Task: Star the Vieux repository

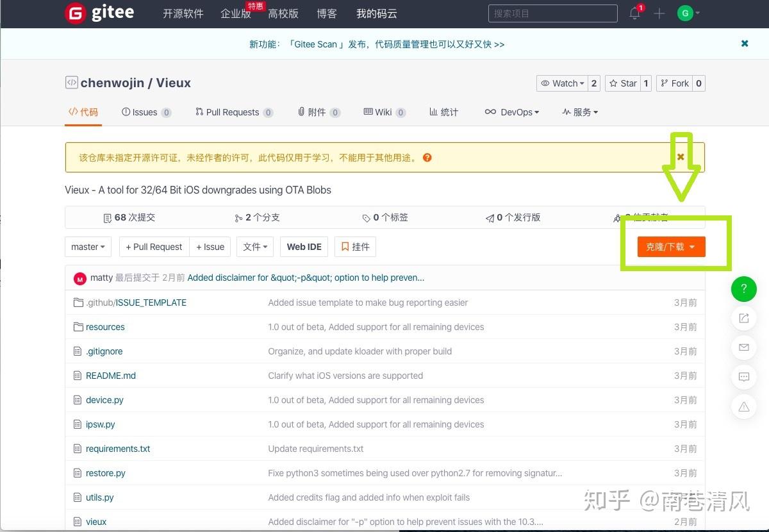Action: pos(622,83)
